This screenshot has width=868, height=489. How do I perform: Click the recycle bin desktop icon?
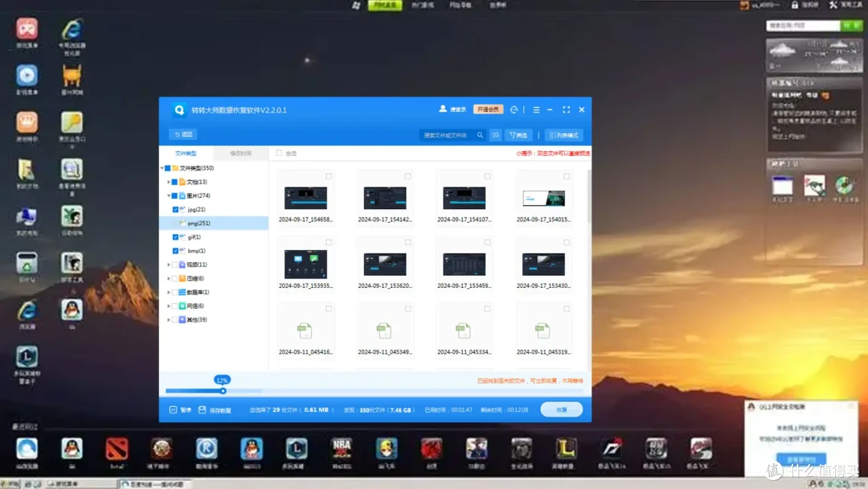(27, 264)
